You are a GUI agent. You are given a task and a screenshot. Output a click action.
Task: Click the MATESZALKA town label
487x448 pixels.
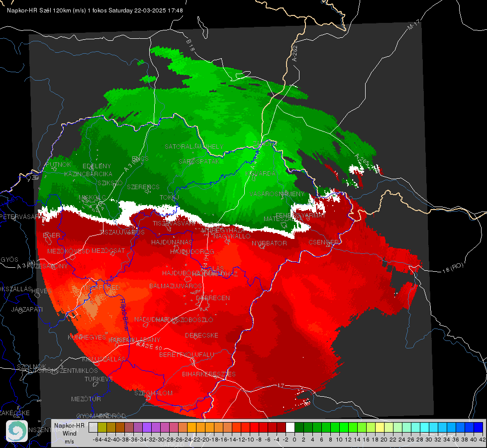[283, 219]
